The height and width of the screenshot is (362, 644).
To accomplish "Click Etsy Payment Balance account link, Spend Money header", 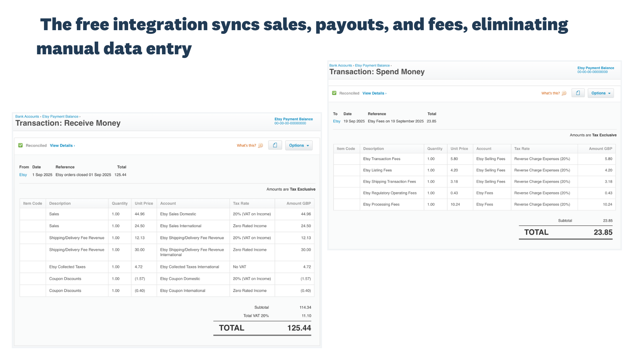I will click(x=596, y=68).
